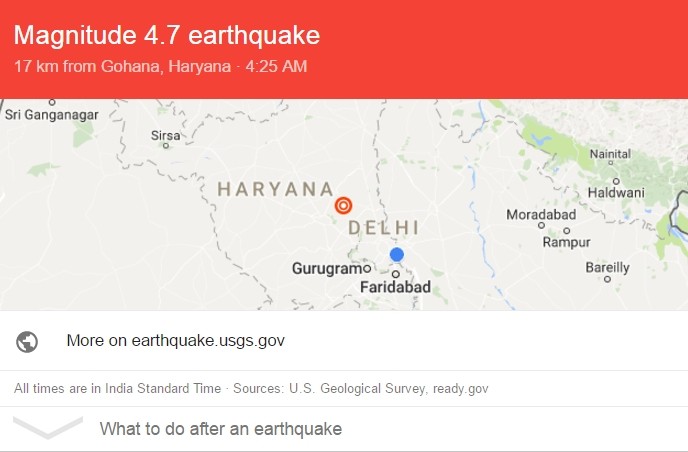Expand the chevron arrow near earthquake tips
The height and width of the screenshot is (452, 688).
(47, 426)
